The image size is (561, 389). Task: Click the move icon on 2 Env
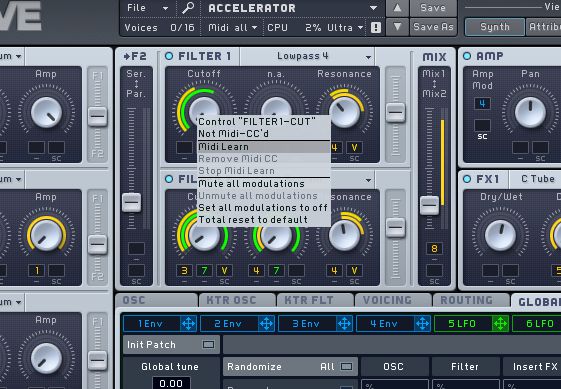click(266, 324)
